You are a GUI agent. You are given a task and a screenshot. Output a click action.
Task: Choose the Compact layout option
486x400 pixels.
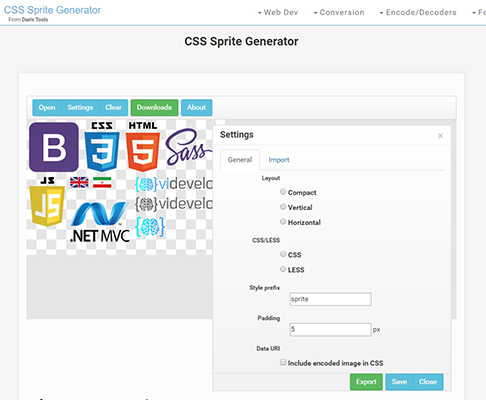point(283,192)
